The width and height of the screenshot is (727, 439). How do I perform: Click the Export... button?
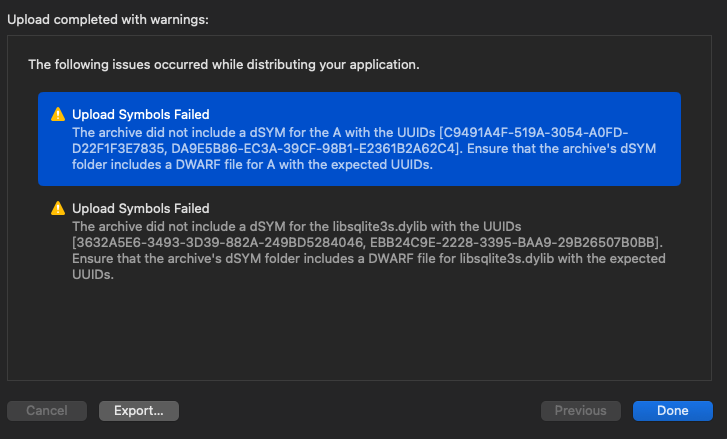(139, 410)
